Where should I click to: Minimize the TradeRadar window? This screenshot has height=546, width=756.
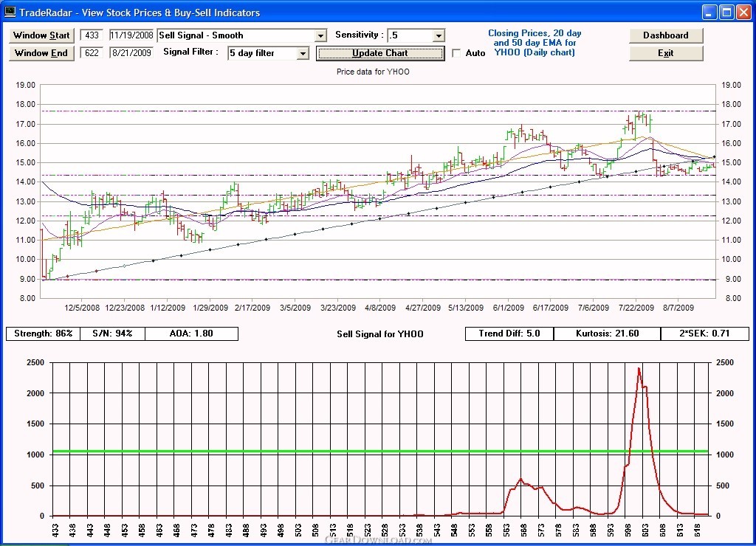[709, 12]
